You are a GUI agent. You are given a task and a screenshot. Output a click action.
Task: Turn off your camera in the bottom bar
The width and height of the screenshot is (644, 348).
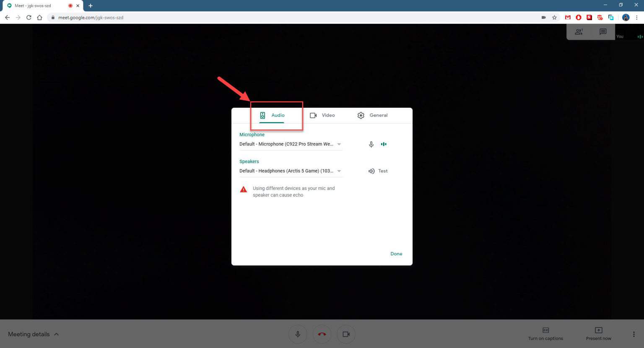click(x=346, y=334)
